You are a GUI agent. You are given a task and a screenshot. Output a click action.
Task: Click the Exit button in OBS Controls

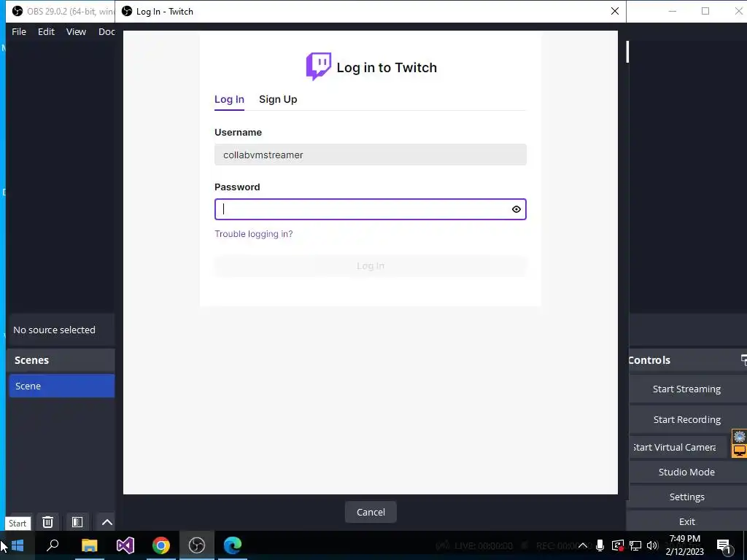[686, 521]
